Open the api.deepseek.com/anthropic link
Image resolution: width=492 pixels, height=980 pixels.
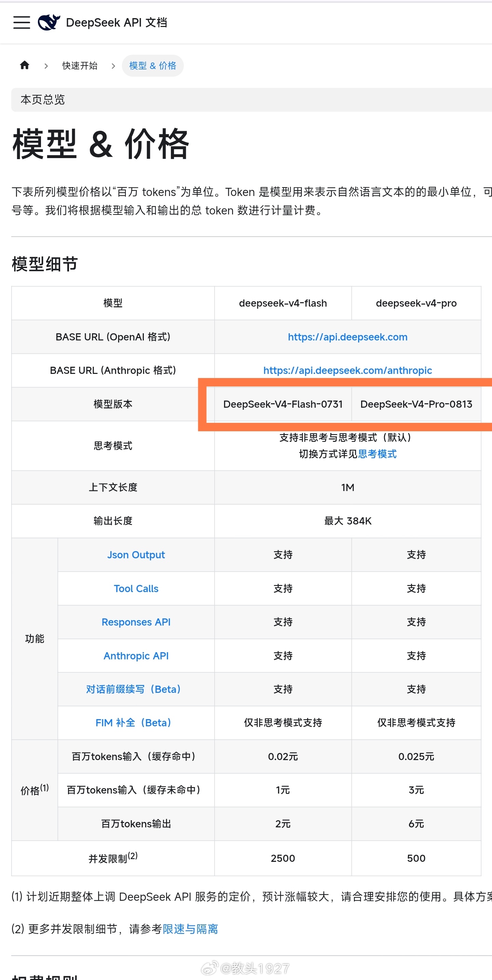click(347, 370)
